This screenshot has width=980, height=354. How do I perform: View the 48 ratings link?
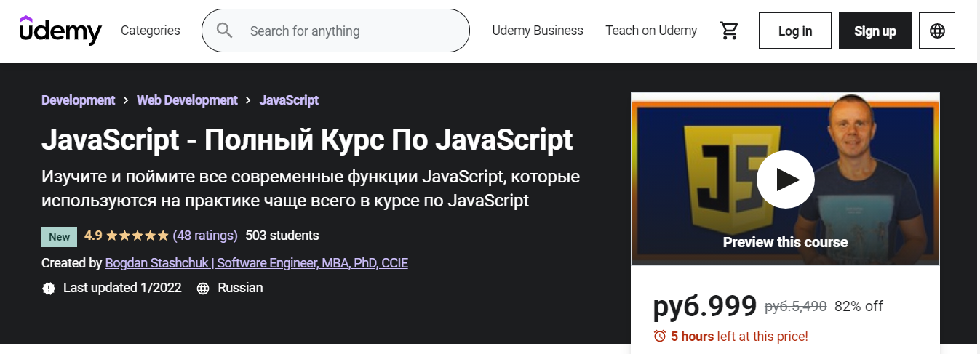click(205, 236)
